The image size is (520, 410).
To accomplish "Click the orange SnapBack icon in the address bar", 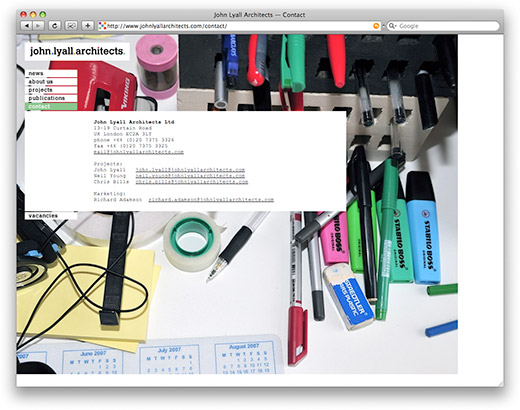I will tap(376, 26).
